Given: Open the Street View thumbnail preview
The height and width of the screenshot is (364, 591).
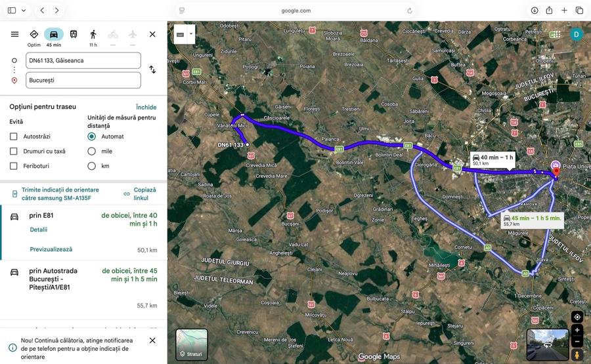Looking at the screenshot, I should point(547,344).
